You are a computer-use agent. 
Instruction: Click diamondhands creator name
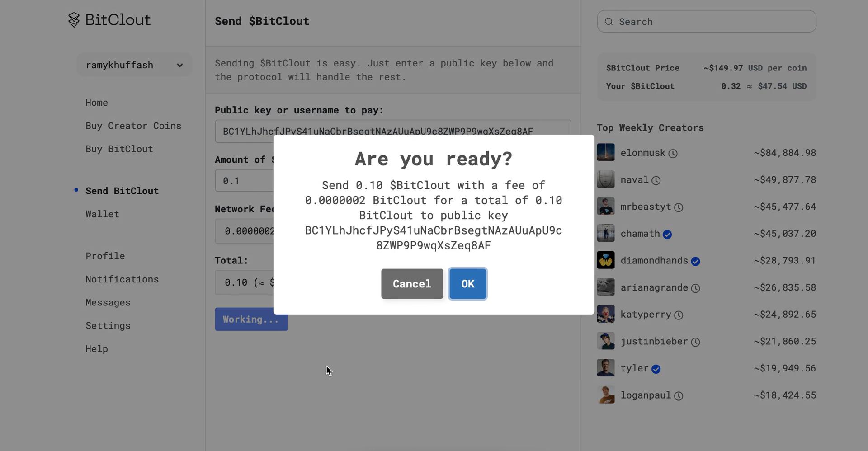[654, 260]
